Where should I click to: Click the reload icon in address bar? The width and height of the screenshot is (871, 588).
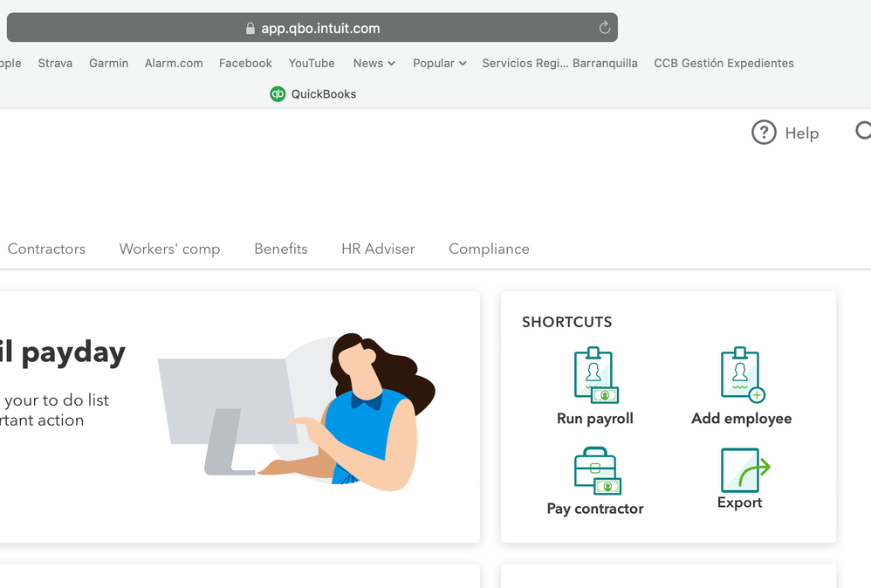click(604, 28)
